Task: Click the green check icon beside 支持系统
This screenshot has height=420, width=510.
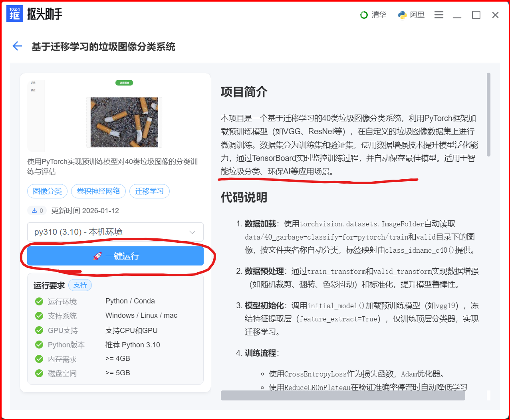Action: 39,316
